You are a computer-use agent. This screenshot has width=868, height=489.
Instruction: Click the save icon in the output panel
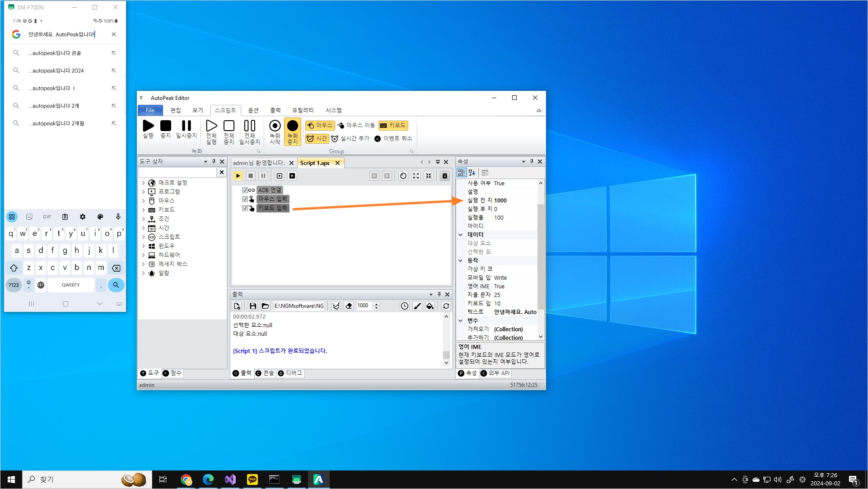click(253, 306)
